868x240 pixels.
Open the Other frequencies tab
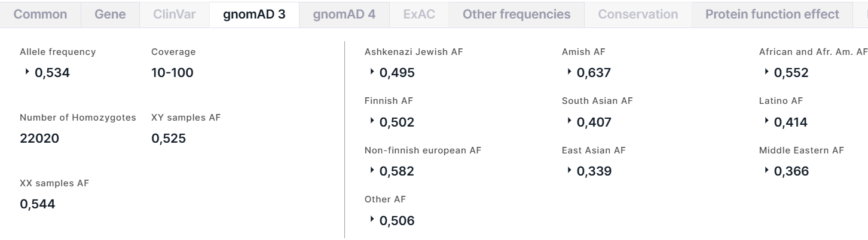[x=516, y=14]
